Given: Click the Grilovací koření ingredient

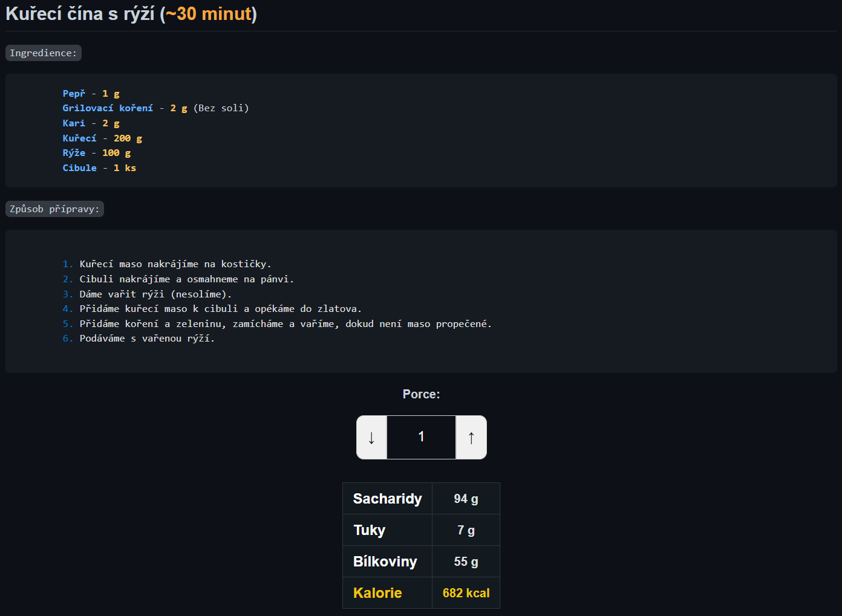Looking at the screenshot, I should 108,108.
